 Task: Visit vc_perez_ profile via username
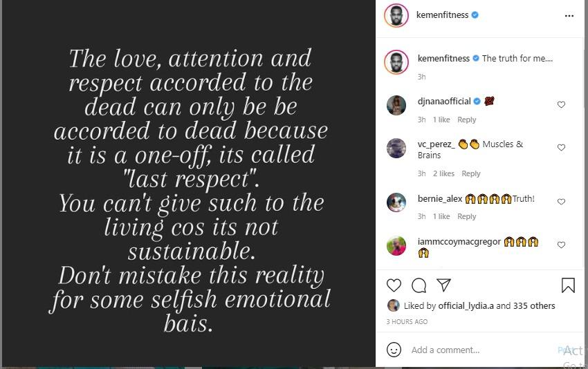tap(437, 144)
